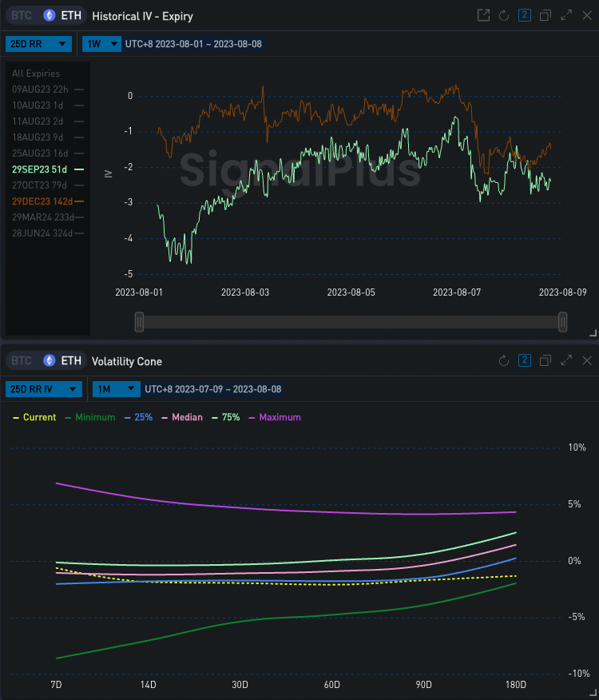599x700 pixels.
Task: Click the blue '2' badge on Volatility Cone
Action: pos(525,360)
